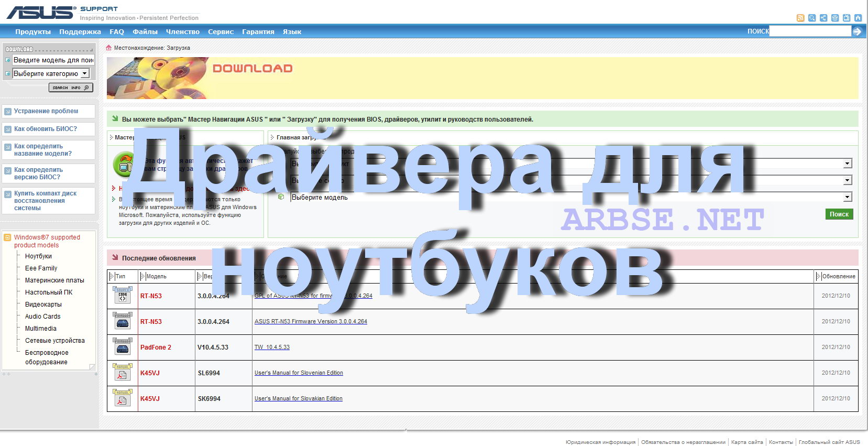This screenshot has width=868, height=446.
Task: Open the Язык menu
Action: 292,31
